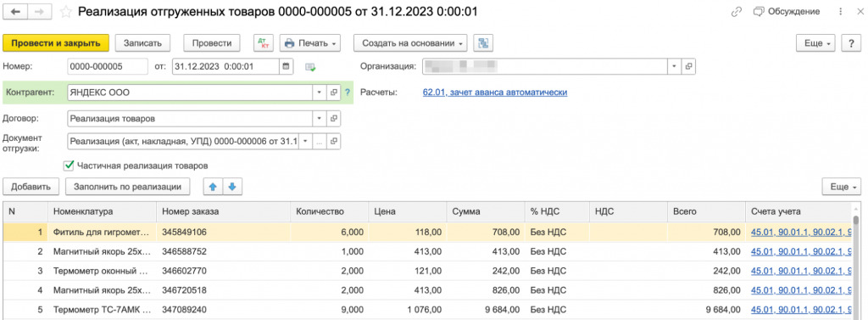This screenshot has width=868, height=320.
Task: Open the Печать dropdown menu
Action: coord(310,42)
